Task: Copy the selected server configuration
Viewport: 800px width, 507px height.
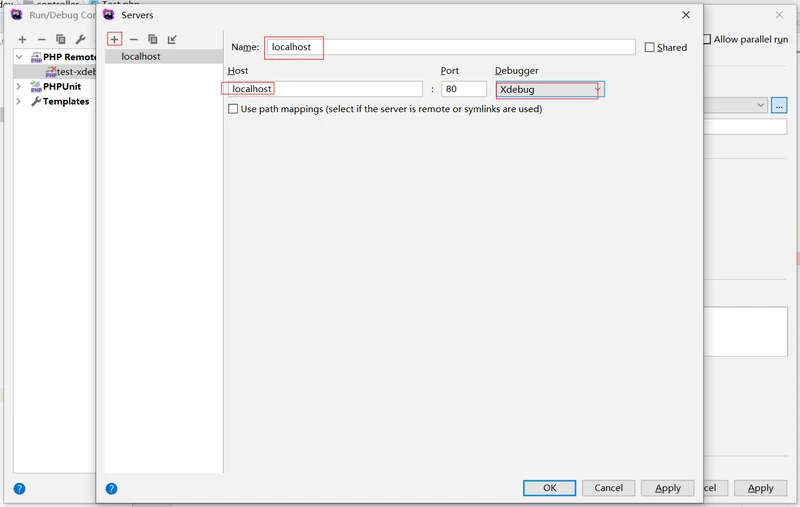Action: [x=153, y=39]
